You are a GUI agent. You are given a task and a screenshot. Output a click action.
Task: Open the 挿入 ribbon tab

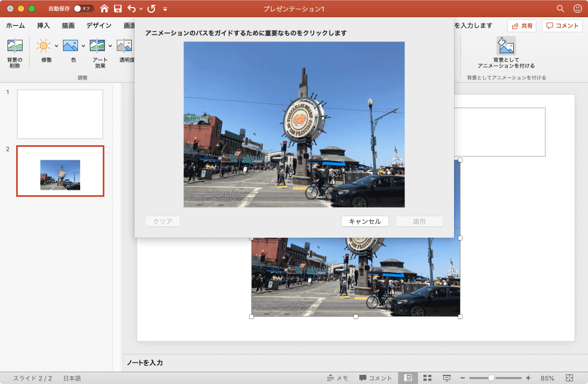[x=43, y=25]
